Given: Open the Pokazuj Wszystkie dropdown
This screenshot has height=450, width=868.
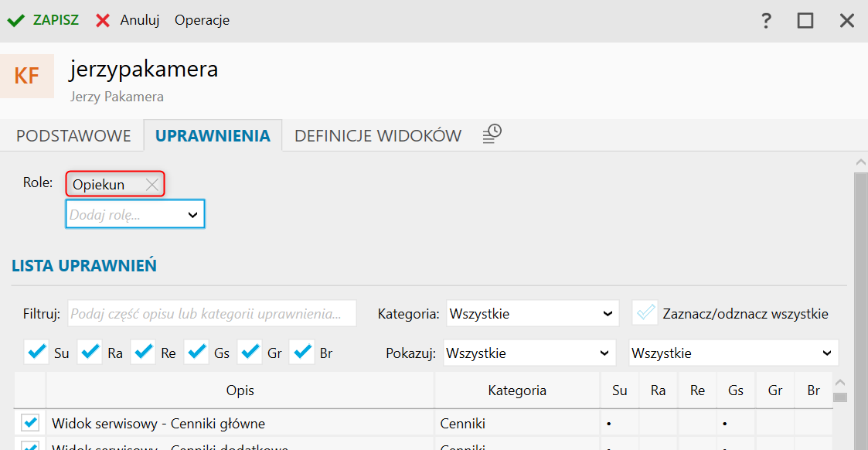Looking at the screenshot, I should pyautogui.click(x=529, y=353).
